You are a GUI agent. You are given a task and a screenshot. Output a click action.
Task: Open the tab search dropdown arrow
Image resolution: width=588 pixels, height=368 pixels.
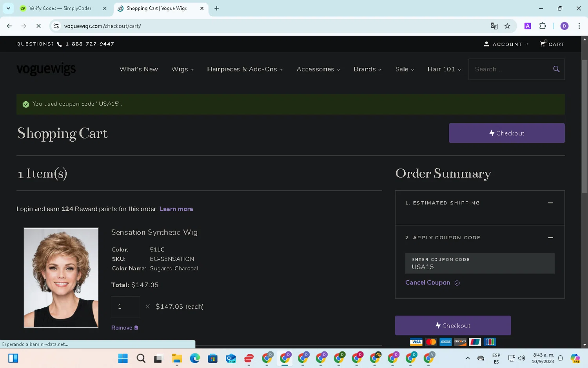click(x=8, y=8)
